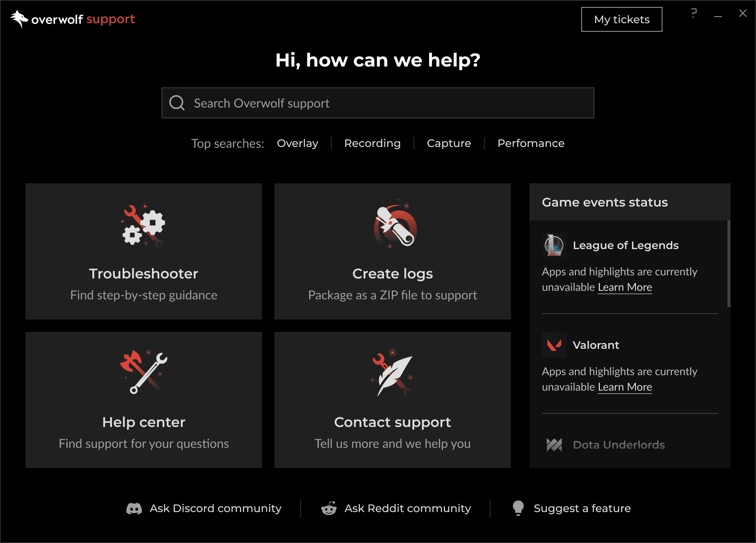Click the Contact support feather quill icon

pyautogui.click(x=392, y=372)
